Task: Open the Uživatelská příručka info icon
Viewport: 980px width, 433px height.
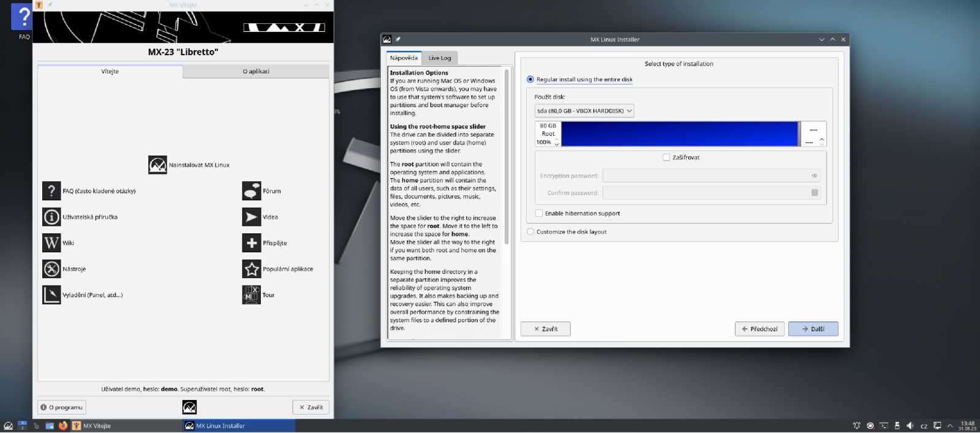Action: click(x=51, y=217)
